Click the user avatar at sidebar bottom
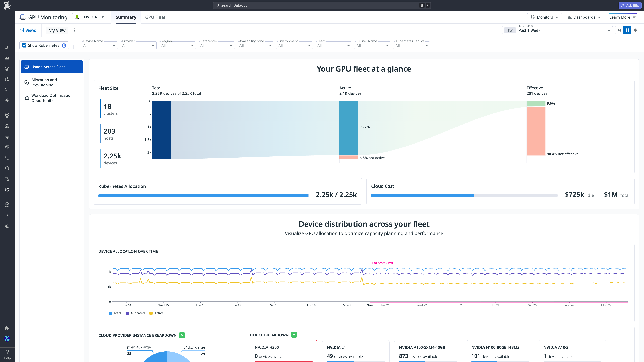The image size is (644, 362). (x=7, y=339)
